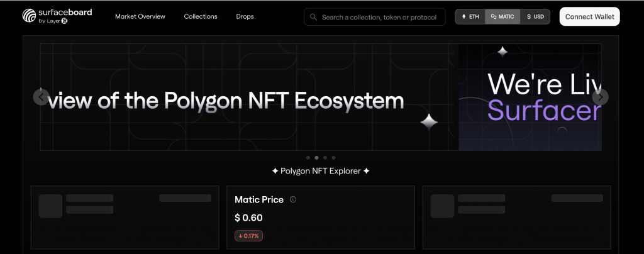Navigate to the Collections menu item
Screen dimensions: 644x254
point(201,16)
